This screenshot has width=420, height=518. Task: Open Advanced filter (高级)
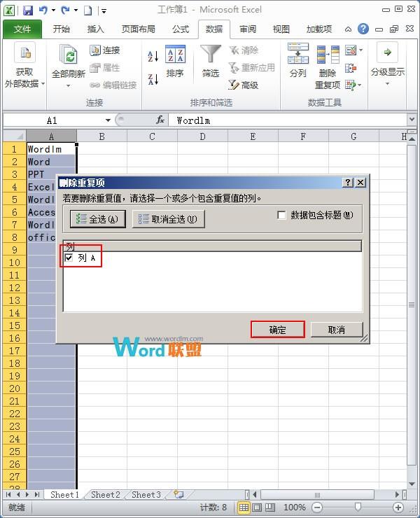[244, 85]
